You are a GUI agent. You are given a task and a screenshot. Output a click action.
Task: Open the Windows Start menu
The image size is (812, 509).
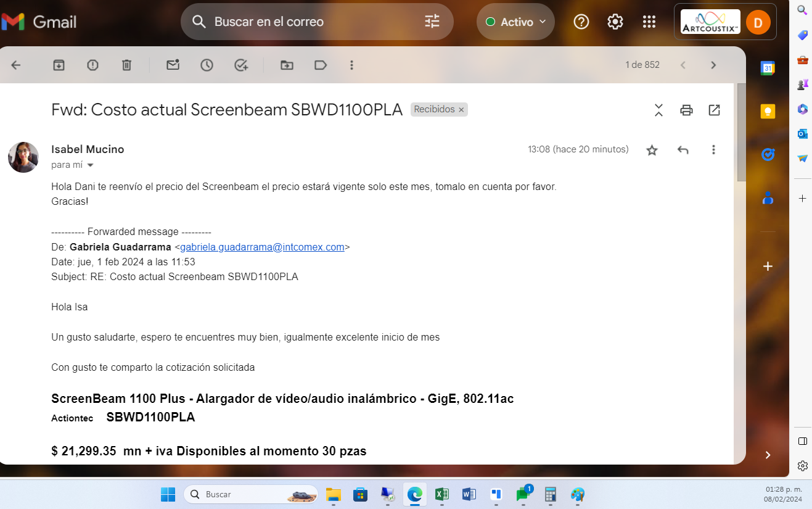coord(168,494)
